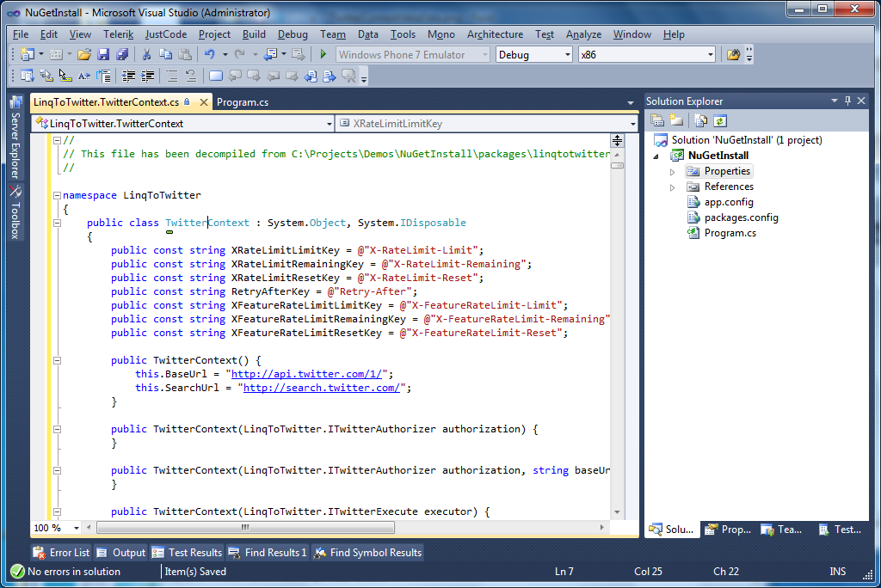Follow the http://search.twitter.com/ link

[x=322, y=388]
